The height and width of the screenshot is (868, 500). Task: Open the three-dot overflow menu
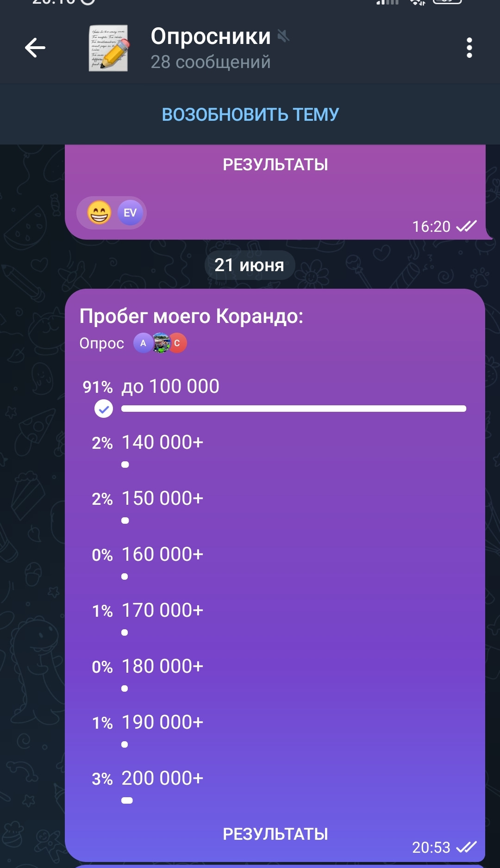tap(469, 48)
